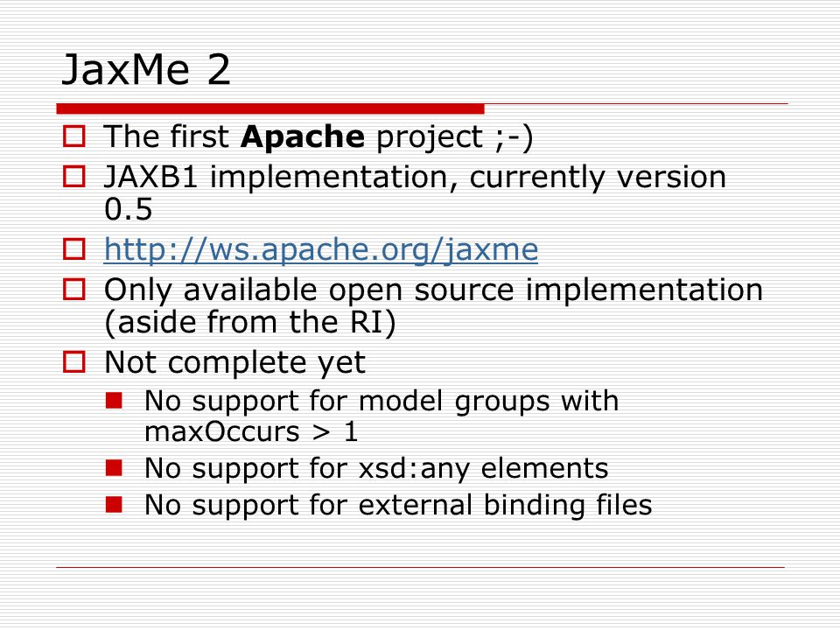
Task: Click the filled red bullet beside 'model groups'
Action: click(114, 401)
